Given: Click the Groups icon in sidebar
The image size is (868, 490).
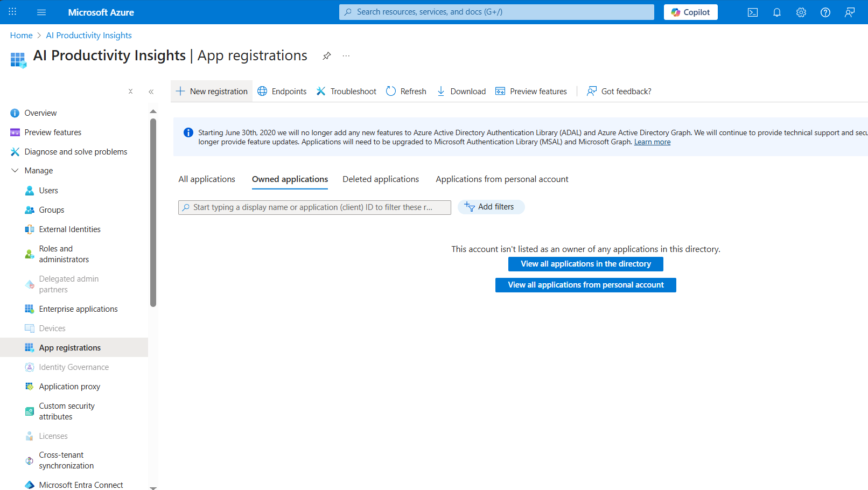Looking at the screenshot, I should (x=30, y=210).
